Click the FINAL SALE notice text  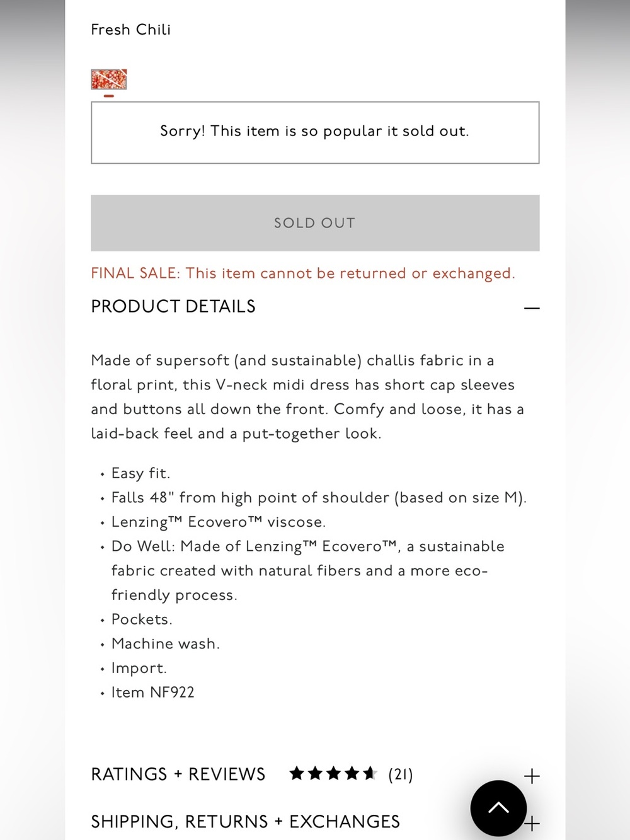[303, 273]
